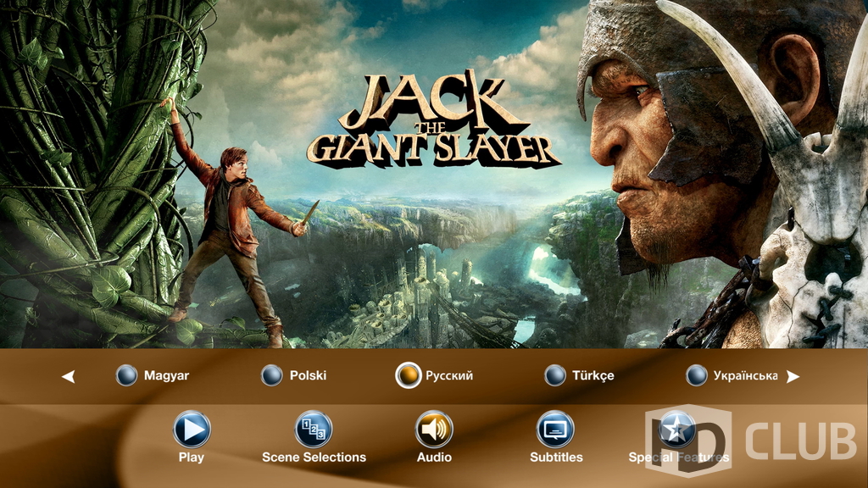Click the Українська language text

[x=745, y=375]
